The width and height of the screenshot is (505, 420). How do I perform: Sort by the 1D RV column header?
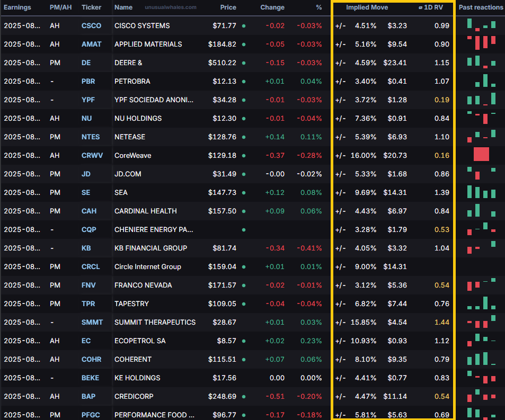click(x=431, y=7)
